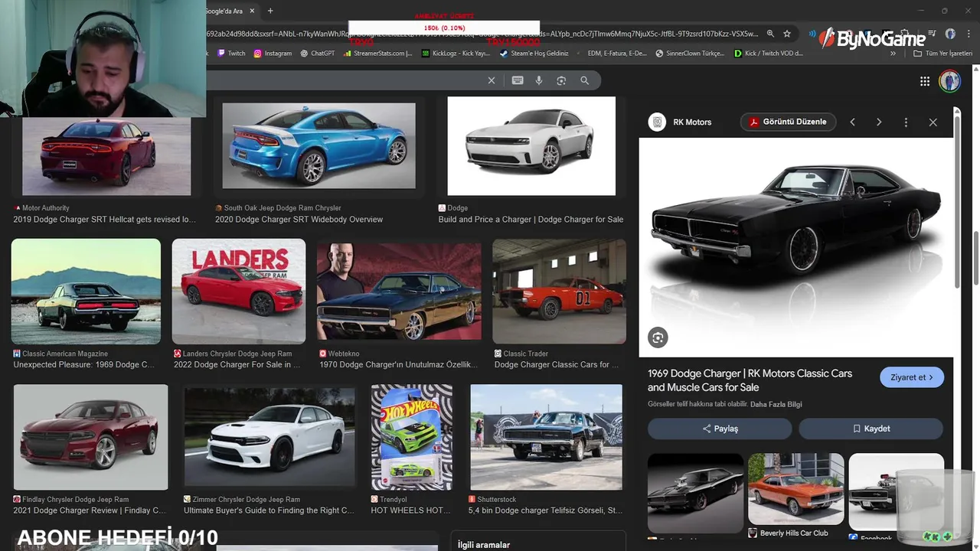Image resolution: width=980 pixels, height=551 pixels.
Task: Open the Twitch bookmark
Action: tap(231, 54)
